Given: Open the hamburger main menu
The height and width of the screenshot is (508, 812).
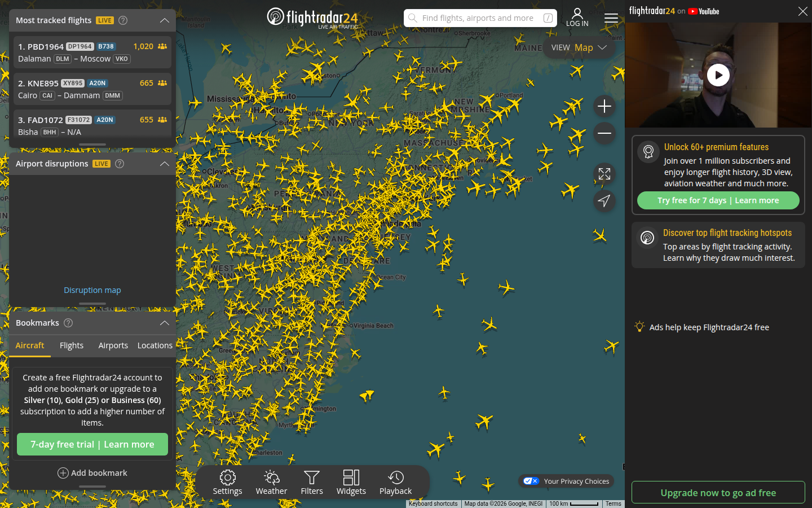Looking at the screenshot, I should tap(611, 18).
